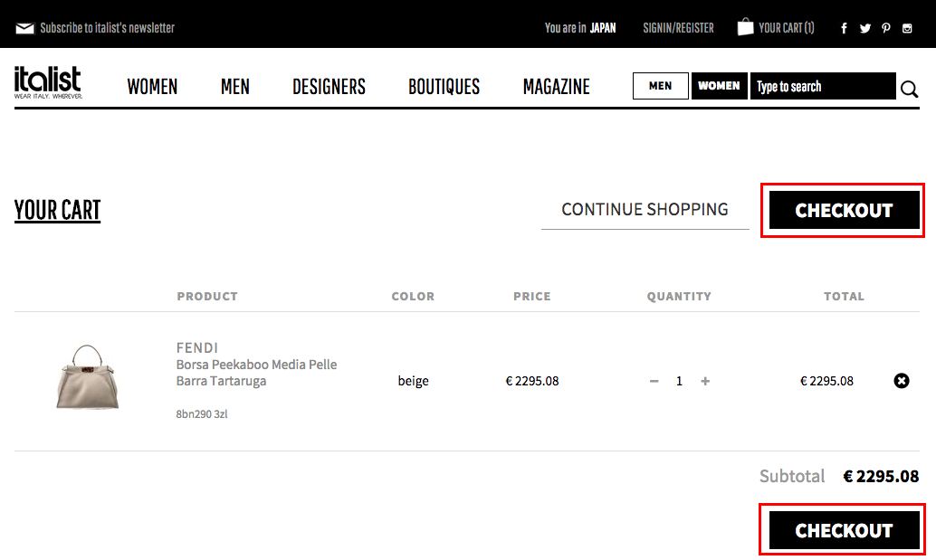Click the newsletter envelope icon
This screenshot has height=560, width=936.
(x=24, y=28)
